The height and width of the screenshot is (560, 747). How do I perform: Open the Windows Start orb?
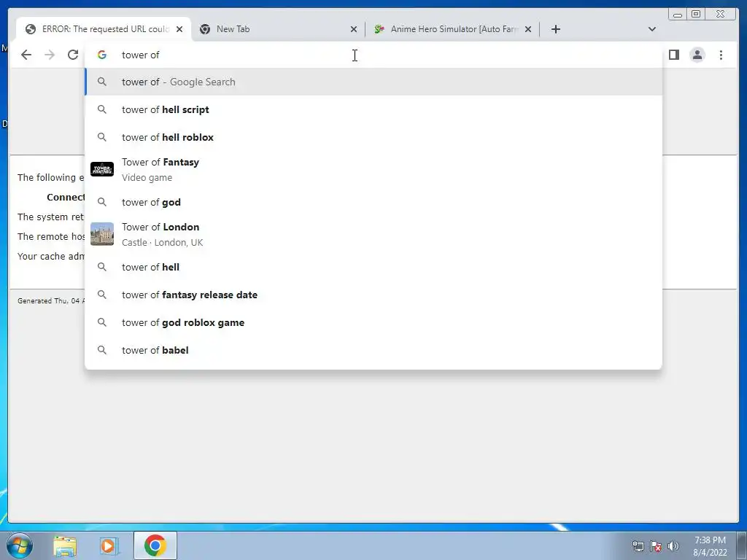(20, 545)
